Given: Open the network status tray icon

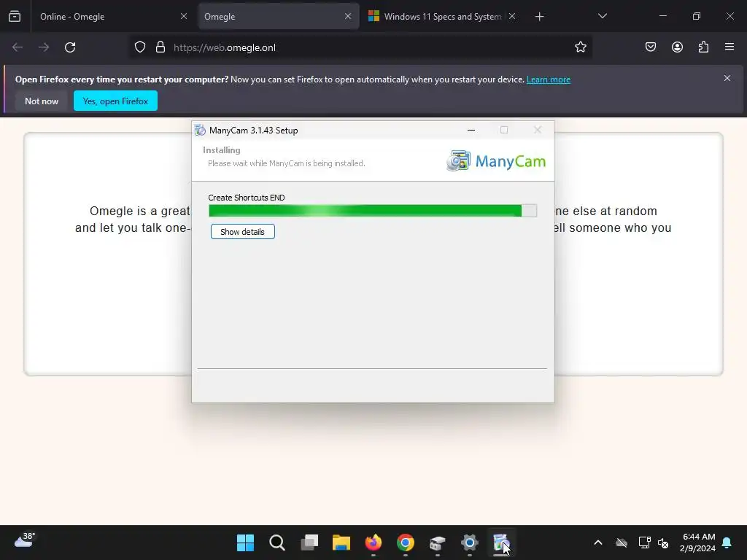Looking at the screenshot, I should pos(645,542).
